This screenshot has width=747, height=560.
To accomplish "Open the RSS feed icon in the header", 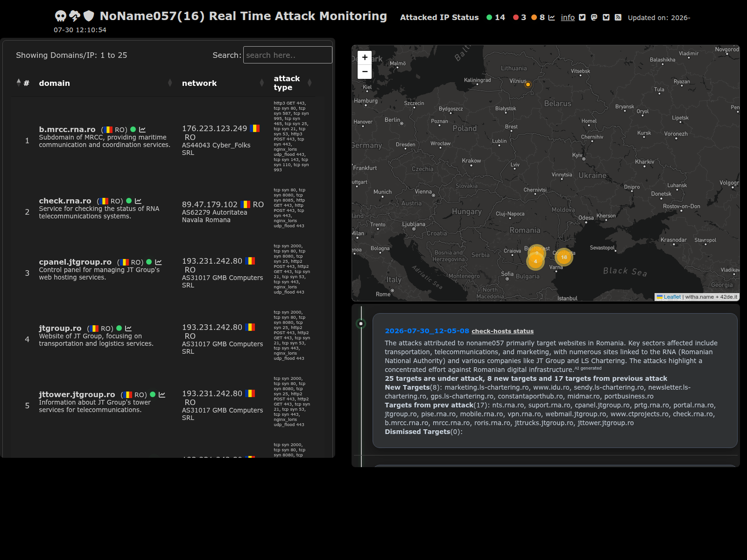I will (x=618, y=18).
